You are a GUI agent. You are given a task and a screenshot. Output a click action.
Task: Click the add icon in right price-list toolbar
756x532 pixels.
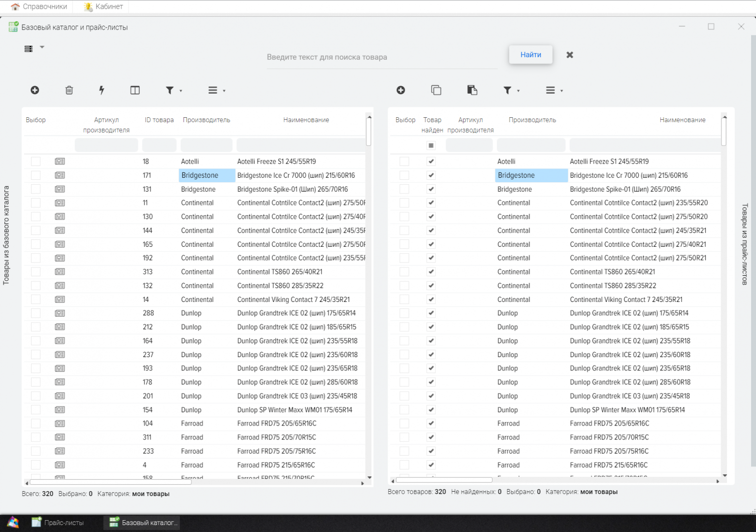pyautogui.click(x=401, y=90)
